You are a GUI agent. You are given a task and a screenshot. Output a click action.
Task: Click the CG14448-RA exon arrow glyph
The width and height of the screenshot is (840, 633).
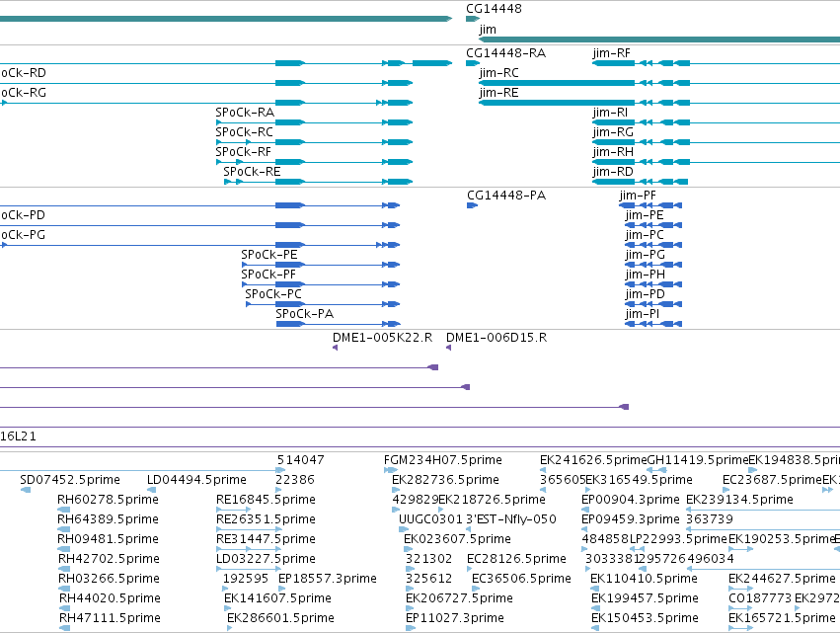pos(473,63)
